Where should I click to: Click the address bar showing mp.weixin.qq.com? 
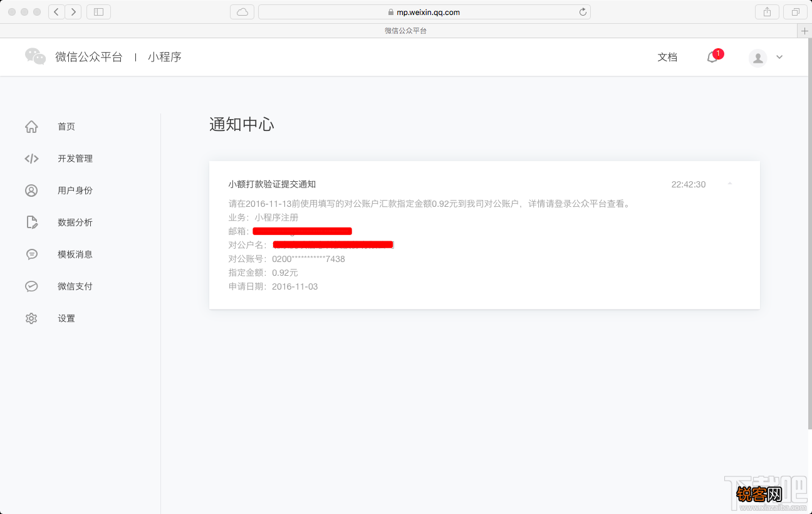pyautogui.click(x=424, y=12)
